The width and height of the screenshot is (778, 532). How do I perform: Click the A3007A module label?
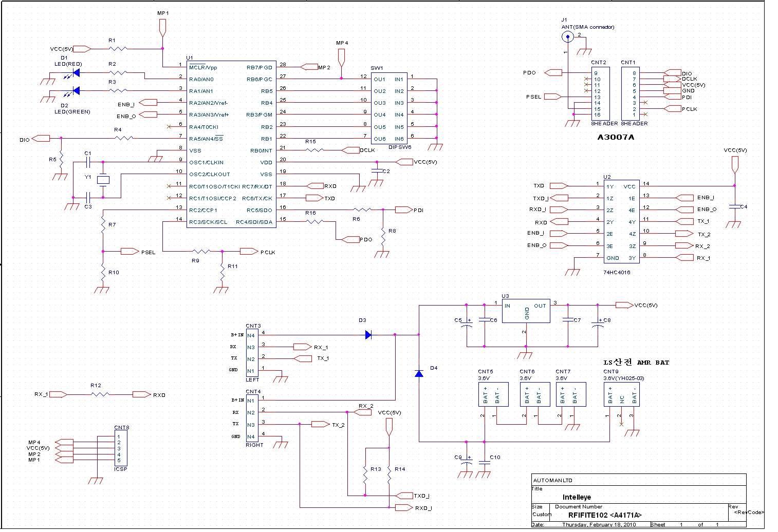coord(616,137)
